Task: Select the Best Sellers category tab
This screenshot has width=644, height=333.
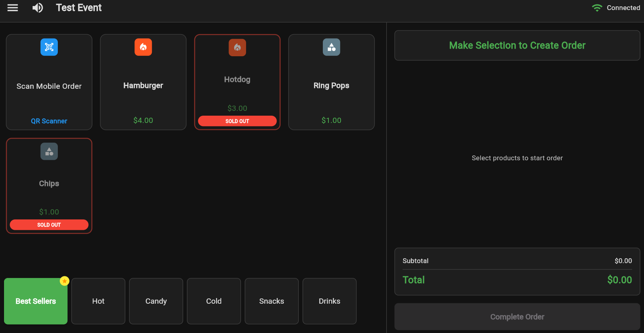Action: point(36,301)
